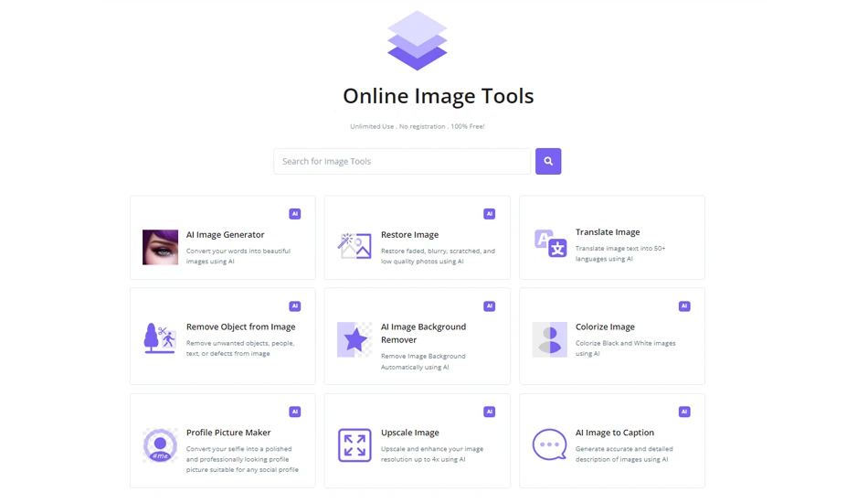This screenshot has width=868, height=503.
Task: Click the AI badge on Colorize Image card
Action: 684,306
